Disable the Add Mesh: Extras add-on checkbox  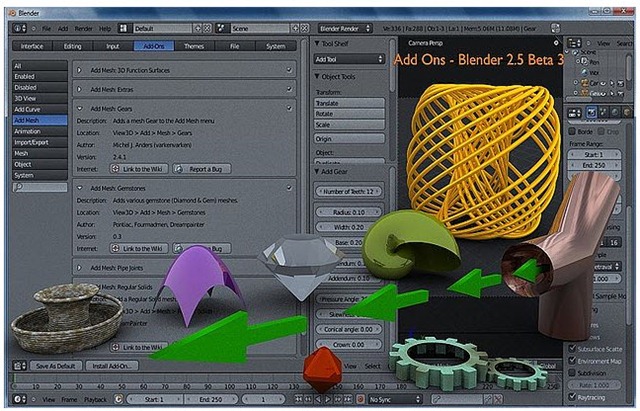(289, 89)
